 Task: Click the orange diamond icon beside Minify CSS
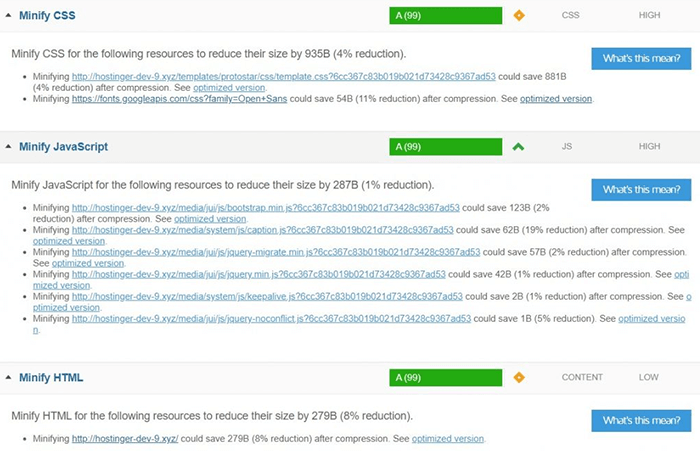coord(519,16)
